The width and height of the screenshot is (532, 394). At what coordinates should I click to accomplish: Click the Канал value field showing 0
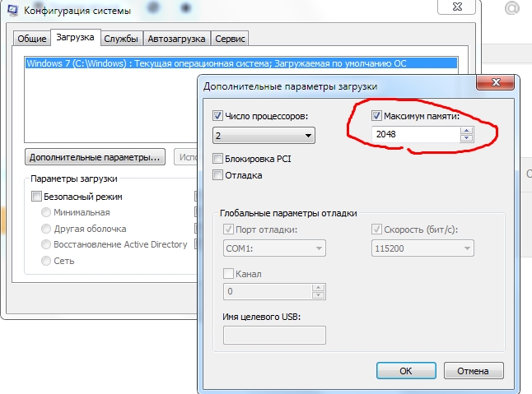coord(268,291)
